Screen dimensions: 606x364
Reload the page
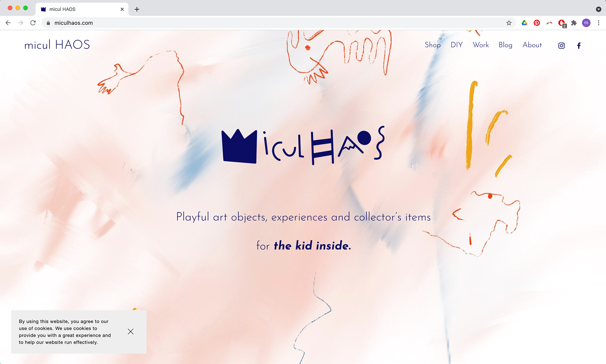[33, 23]
